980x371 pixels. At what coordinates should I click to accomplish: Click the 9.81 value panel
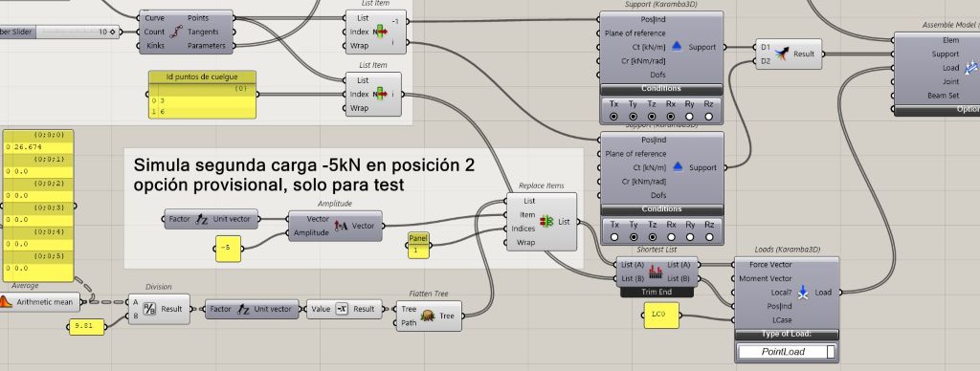pos(86,325)
